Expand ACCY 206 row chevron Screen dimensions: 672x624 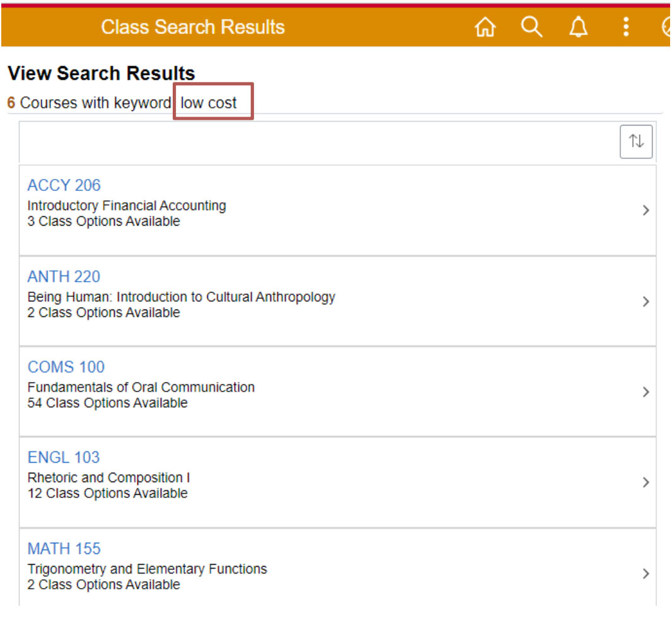(x=646, y=211)
